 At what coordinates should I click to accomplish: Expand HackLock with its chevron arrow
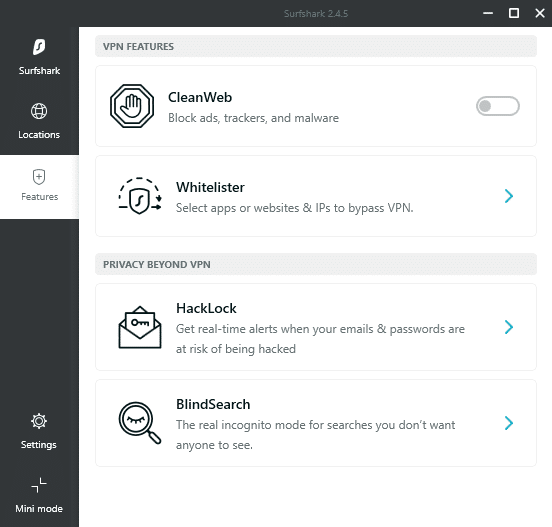click(509, 327)
